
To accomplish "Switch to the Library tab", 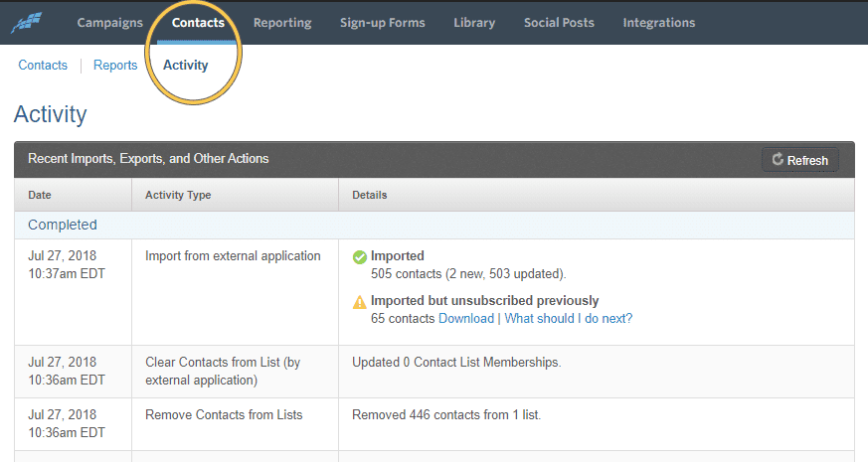I will point(474,23).
